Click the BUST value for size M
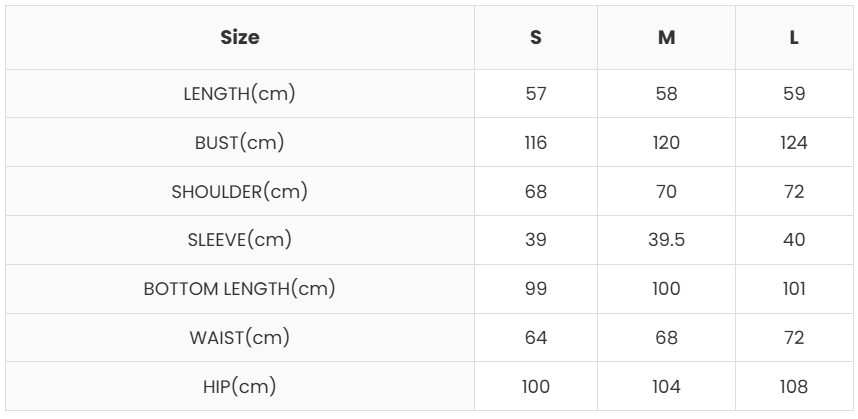This screenshot has height=419, width=858. pos(667,142)
